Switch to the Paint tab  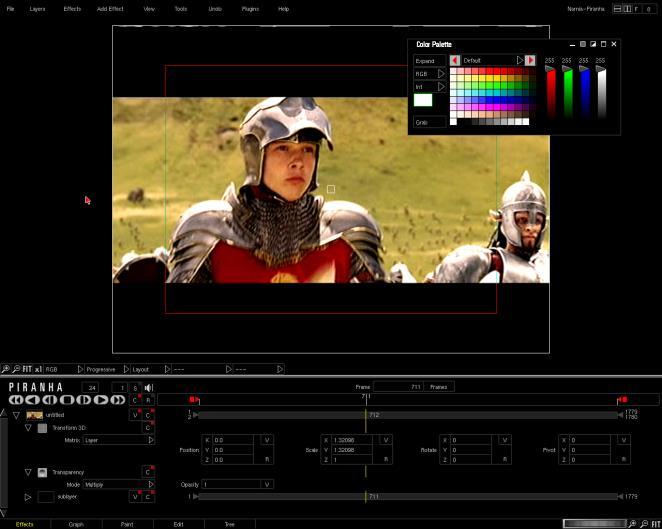[127, 524]
